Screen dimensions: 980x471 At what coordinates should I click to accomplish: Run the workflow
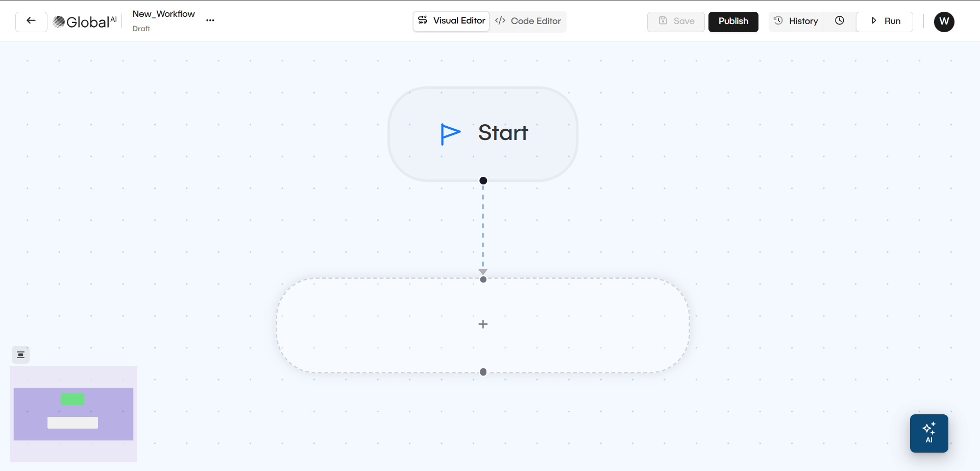[885, 21]
